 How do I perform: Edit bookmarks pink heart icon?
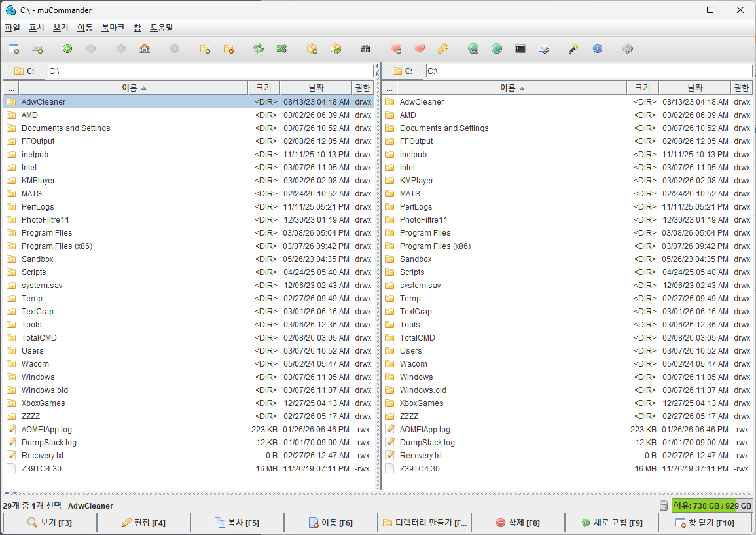point(420,48)
